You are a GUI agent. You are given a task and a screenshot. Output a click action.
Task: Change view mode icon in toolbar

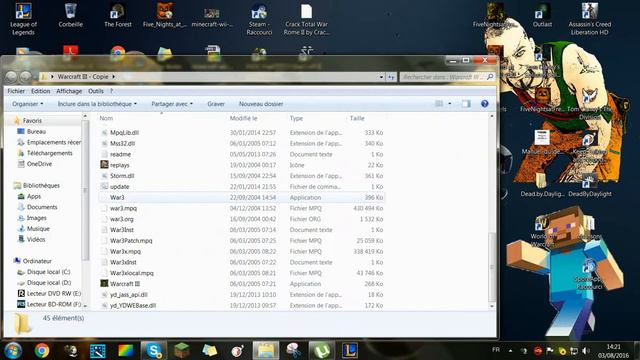tap(439, 104)
